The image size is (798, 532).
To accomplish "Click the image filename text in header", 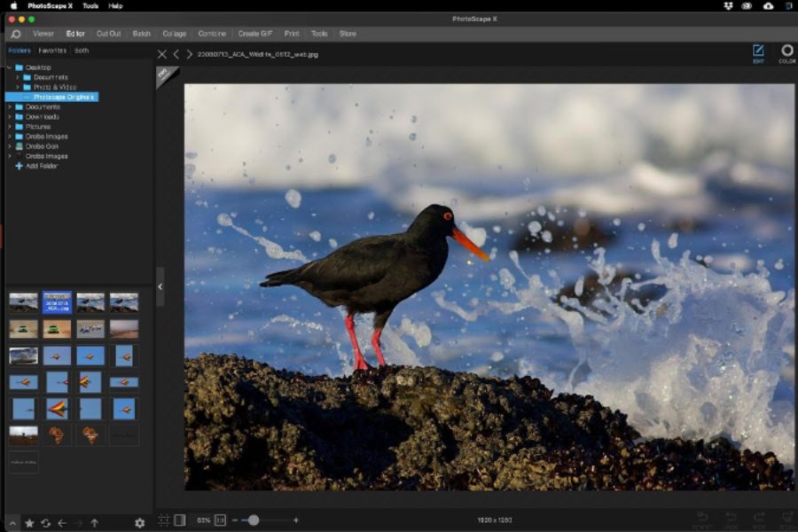I will point(257,54).
